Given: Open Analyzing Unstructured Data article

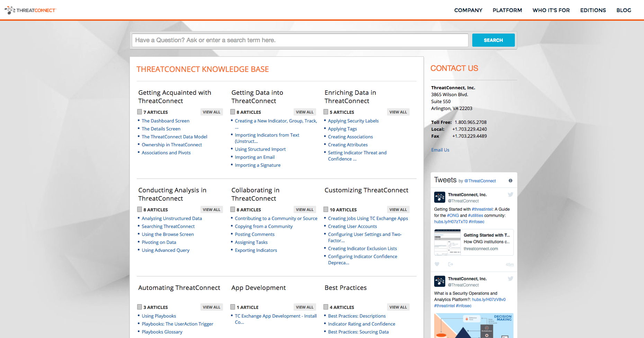Looking at the screenshot, I should pyautogui.click(x=172, y=218).
